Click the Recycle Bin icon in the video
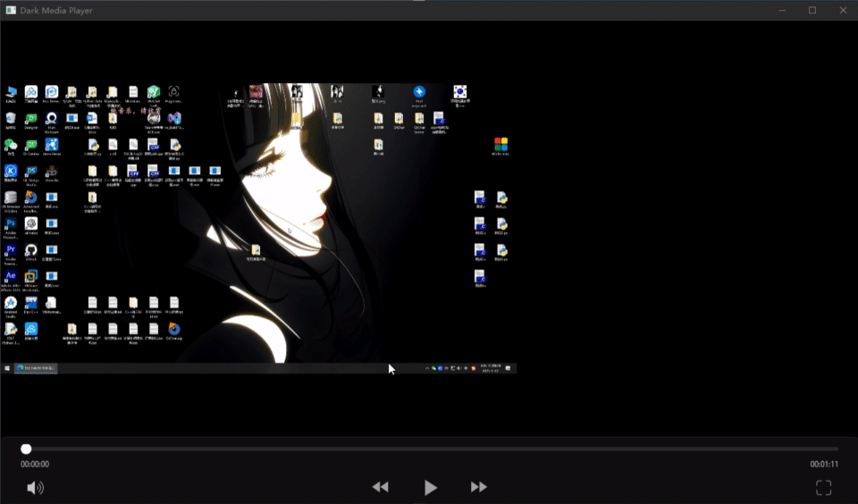Viewport: 858px width, 504px height. coord(11,118)
